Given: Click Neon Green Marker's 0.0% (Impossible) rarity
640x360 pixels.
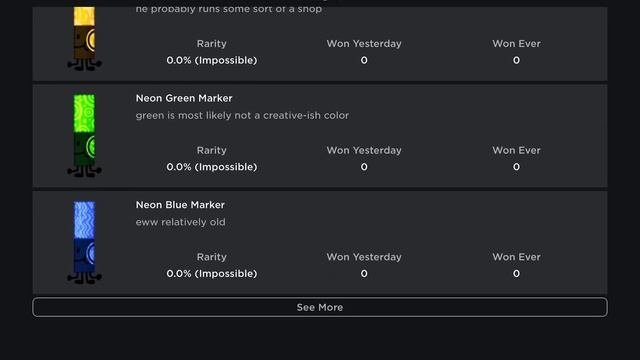Looking at the screenshot, I should tap(212, 167).
